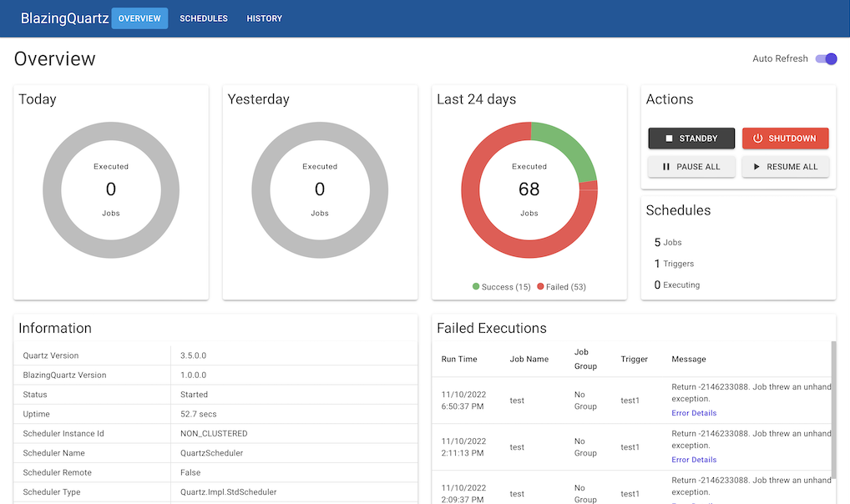
Task: Switch to the Schedules tab
Action: [x=204, y=18]
